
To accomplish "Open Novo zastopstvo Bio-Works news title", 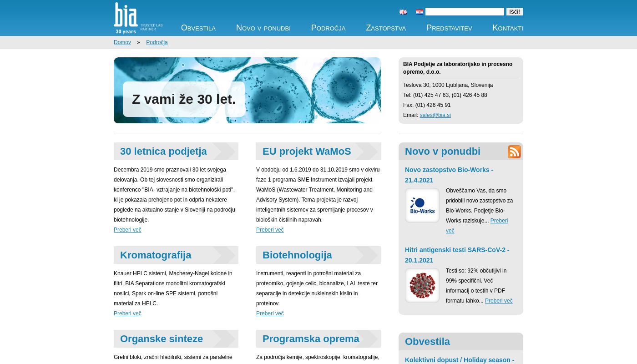I will (x=449, y=175).
